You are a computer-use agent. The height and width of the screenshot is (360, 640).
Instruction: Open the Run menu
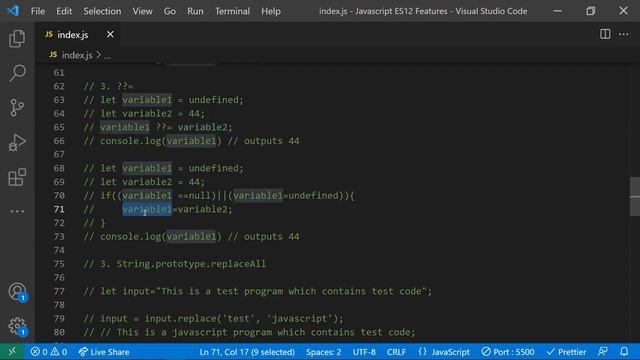coord(195,11)
